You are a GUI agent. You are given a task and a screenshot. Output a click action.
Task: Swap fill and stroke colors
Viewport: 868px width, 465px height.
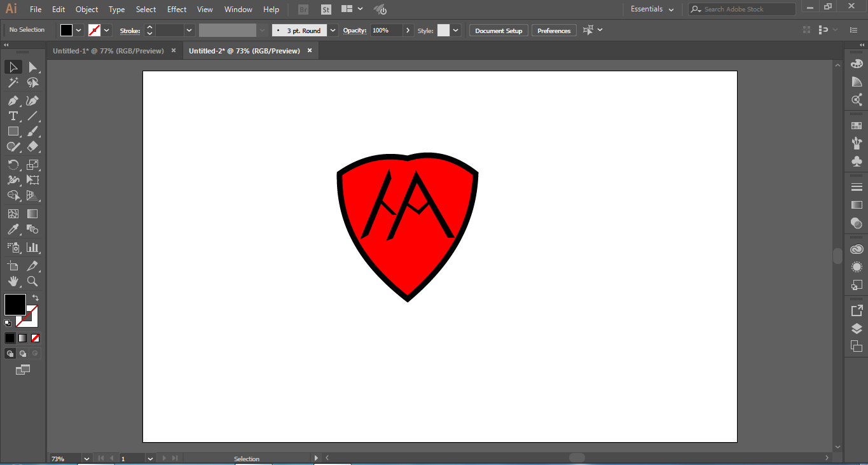[x=36, y=298]
